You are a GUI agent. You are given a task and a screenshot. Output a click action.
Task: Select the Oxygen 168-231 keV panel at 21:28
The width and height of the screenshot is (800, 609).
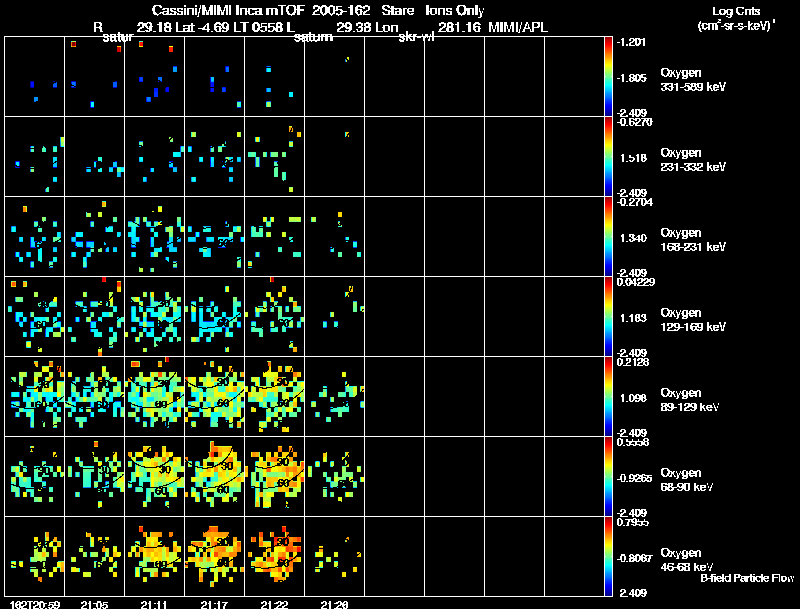tap(335, 237)
